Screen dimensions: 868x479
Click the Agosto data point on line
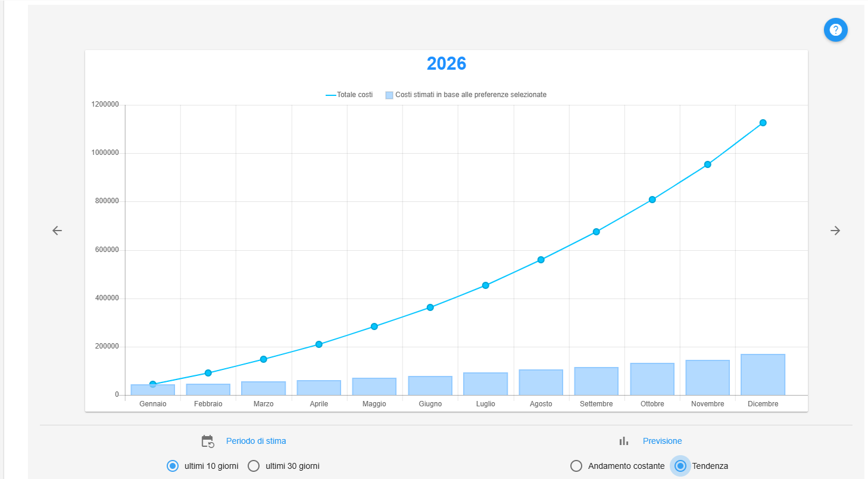(541, 260)
